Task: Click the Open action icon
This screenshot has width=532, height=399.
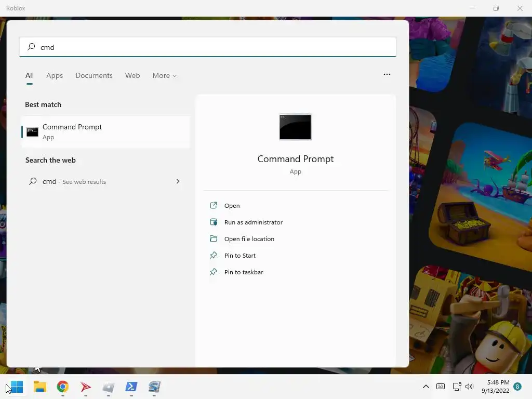Action: (x=214, y=205)
